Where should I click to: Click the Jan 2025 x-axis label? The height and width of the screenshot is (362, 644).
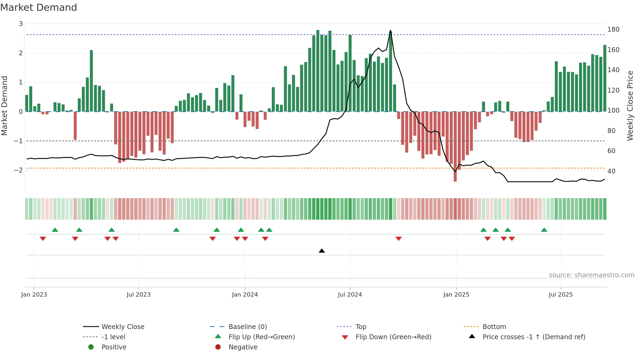[456, 294]
